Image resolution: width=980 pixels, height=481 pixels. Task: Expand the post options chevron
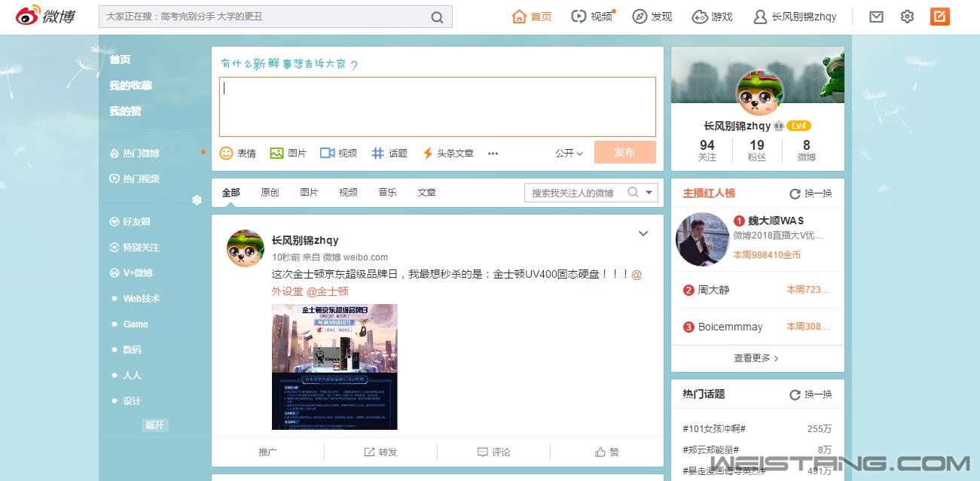(x=643, y=233)
